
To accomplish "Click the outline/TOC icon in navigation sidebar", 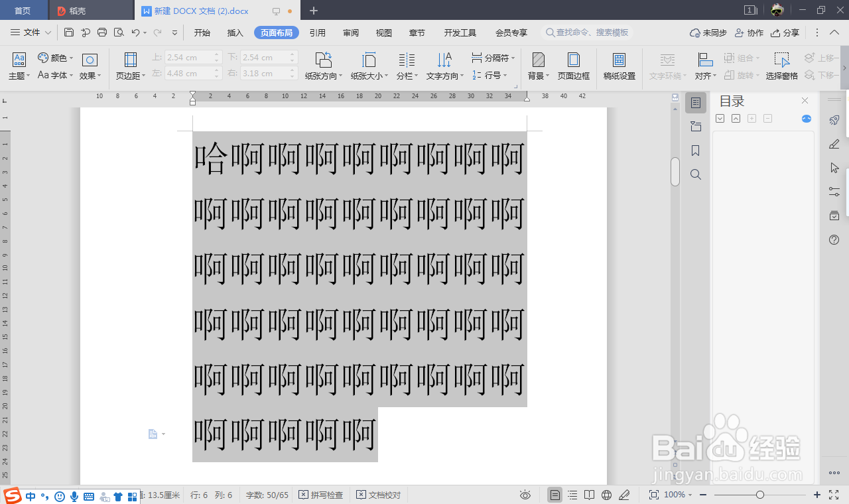I will coord(695,103).
